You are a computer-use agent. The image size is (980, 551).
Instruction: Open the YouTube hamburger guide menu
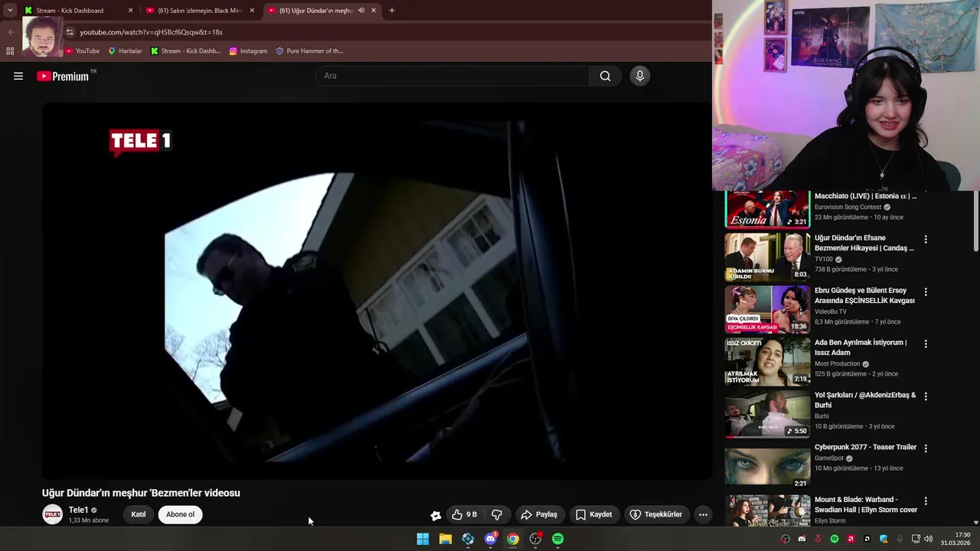18,76
